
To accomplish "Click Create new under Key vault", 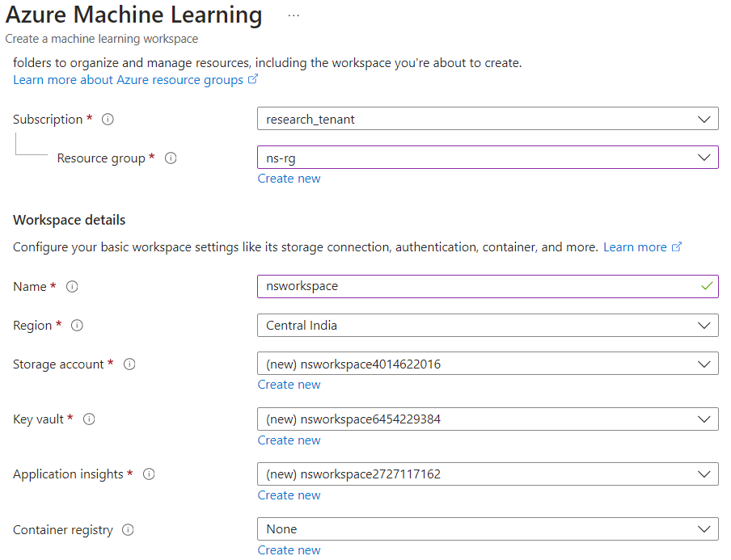I will 289,440.
